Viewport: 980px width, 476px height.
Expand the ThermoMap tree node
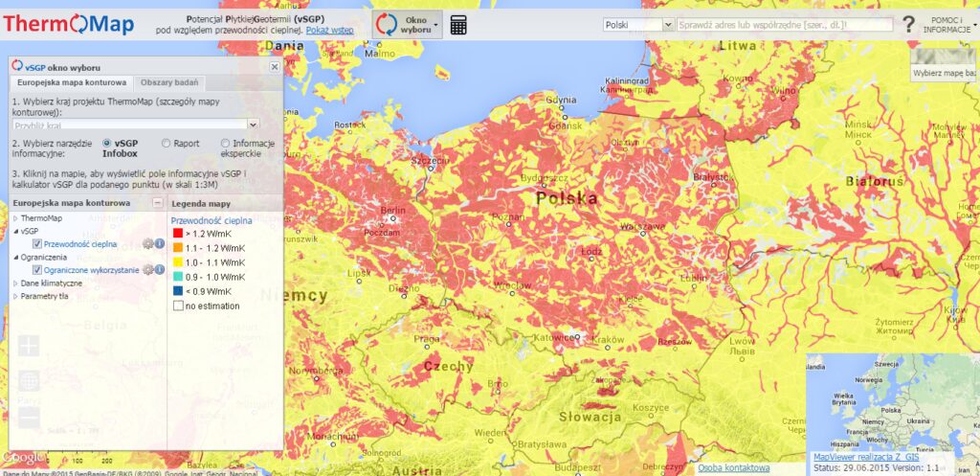point(15,218)
